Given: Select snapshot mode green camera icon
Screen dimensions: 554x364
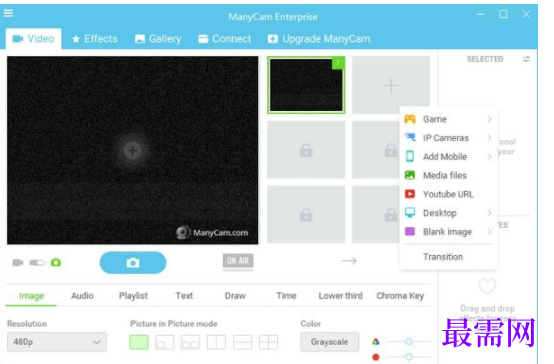Looking at the screenshot, I should [x=56, y=262].
